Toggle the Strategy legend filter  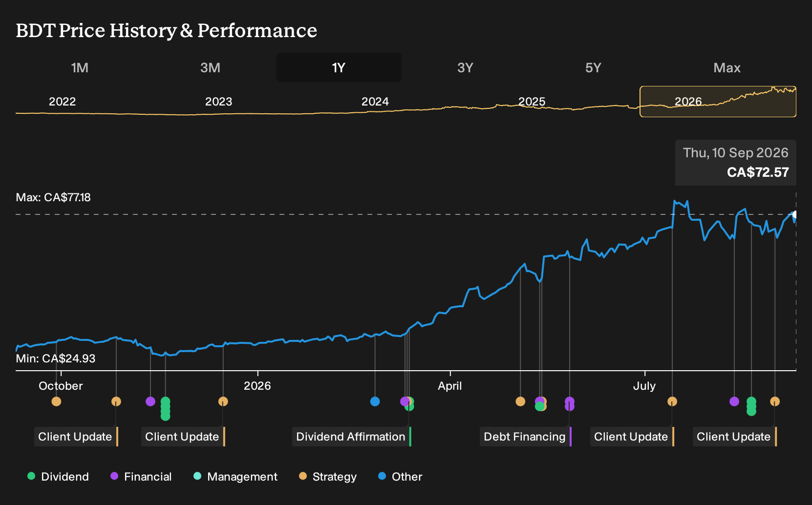pyautogui.click(x=328, y=477)
